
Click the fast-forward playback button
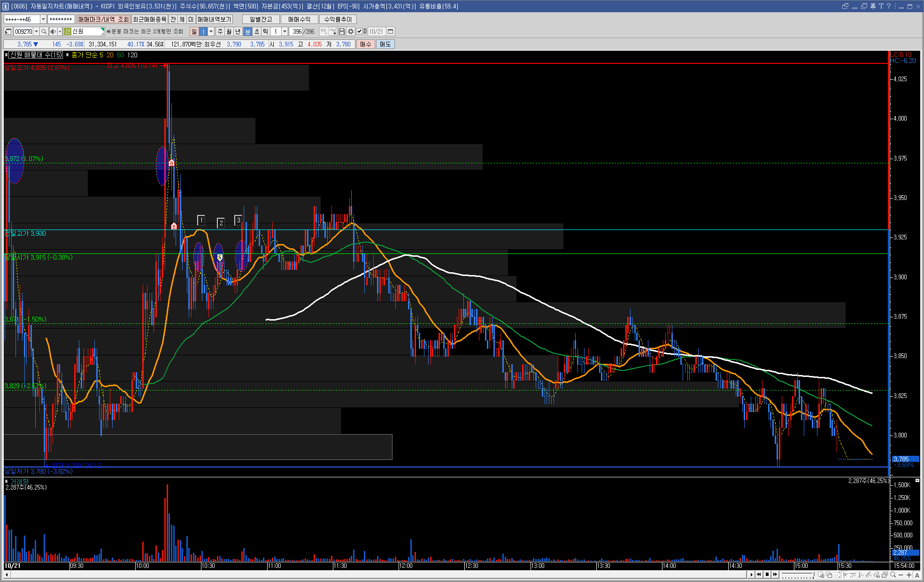coord(775,574)
